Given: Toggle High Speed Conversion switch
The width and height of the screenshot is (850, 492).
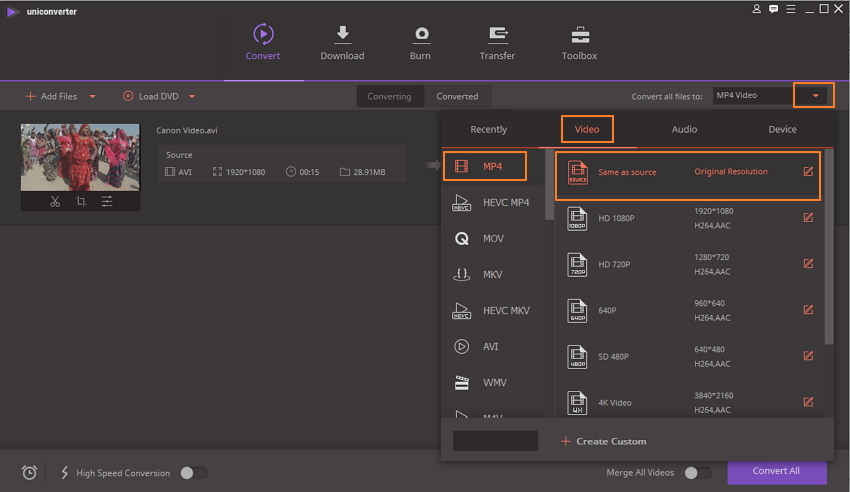Looking at the screenshot, I should click(194, 473).
